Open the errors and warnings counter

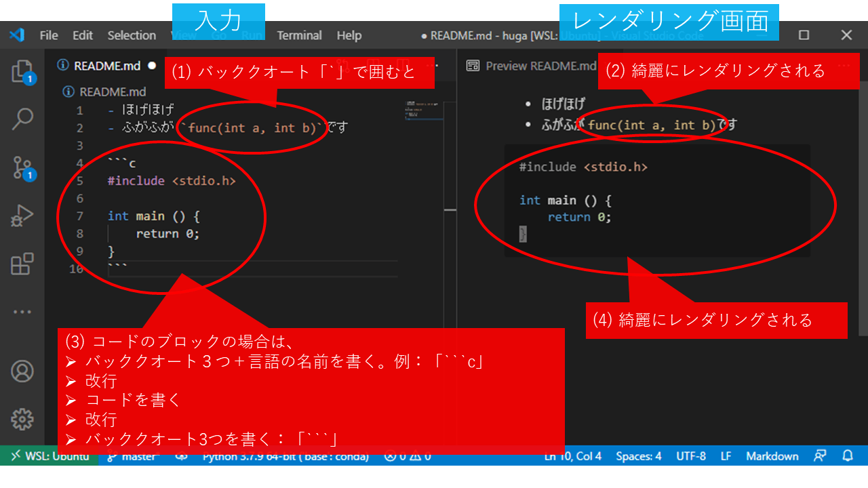tap(407, 456)
